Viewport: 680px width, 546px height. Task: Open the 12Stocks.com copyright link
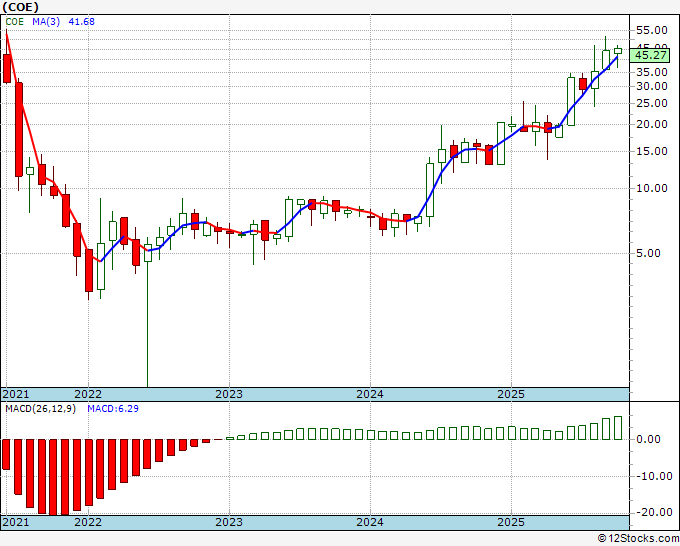coord(638,539)
